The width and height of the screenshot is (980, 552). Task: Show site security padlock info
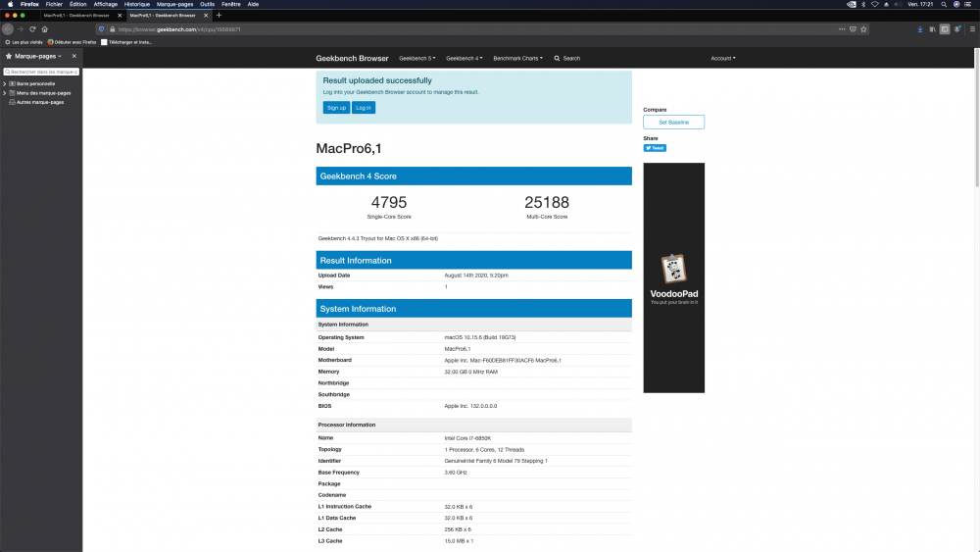[x=113, y=29]
